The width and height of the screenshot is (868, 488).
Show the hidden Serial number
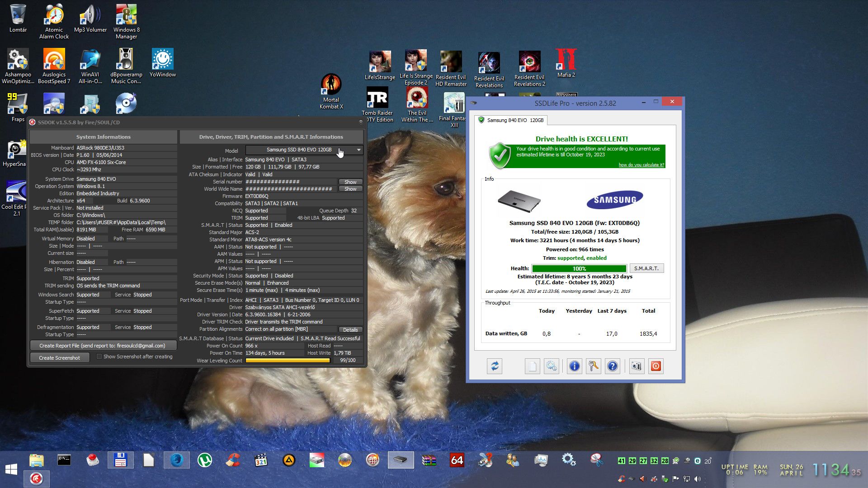(x=350, y=182)
